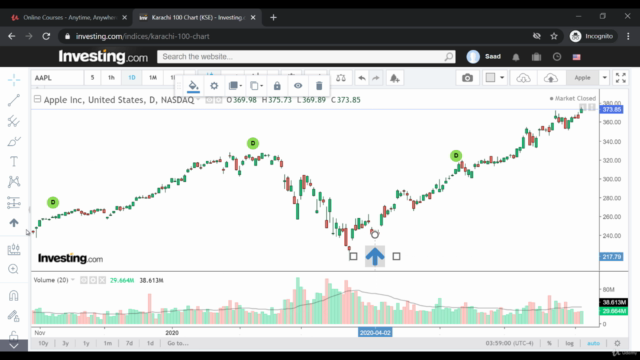The width and height of the screenshot is (640, 360).
Task: Set range to 10y
Action: (x=43, y=343)
